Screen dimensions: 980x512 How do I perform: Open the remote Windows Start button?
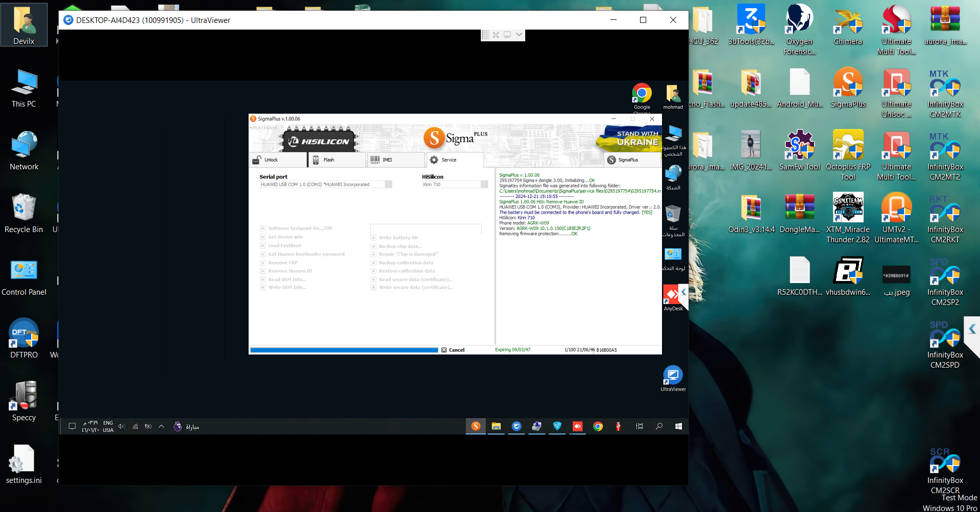click(679, 426)
